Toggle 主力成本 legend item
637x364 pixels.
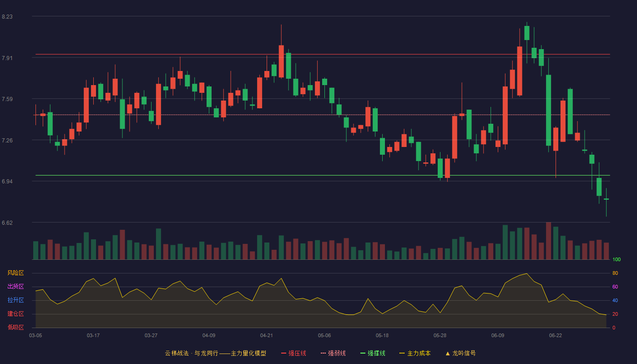point(415,353)
